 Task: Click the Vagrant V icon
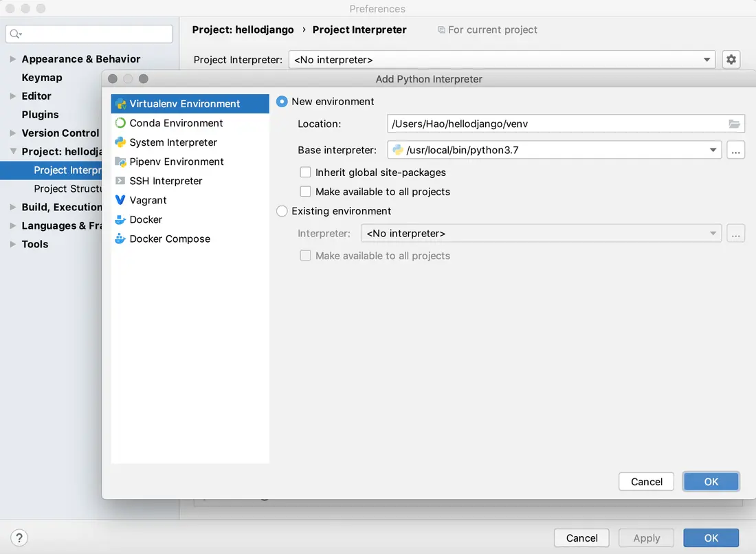pos(120,200)
